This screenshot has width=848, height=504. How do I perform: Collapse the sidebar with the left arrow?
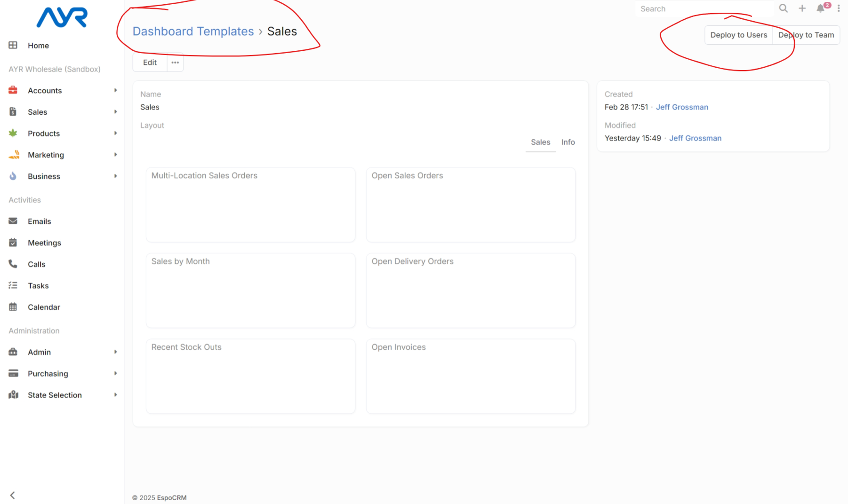(13, 495)
